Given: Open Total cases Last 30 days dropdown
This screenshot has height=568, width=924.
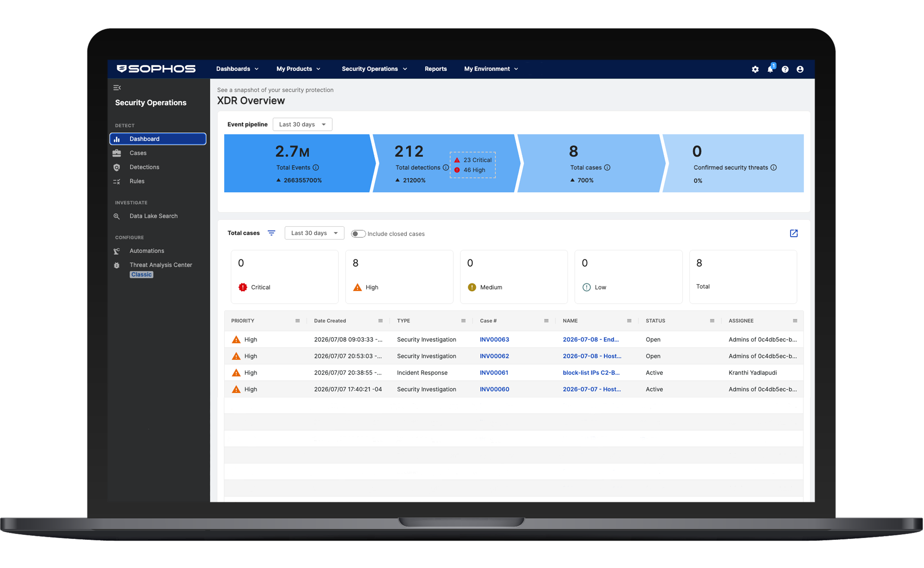Looking at the screenshot, I should coord(314,233).
